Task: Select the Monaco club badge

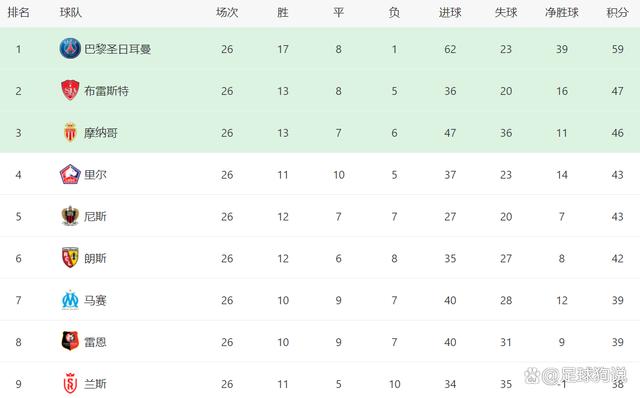Action: click(x=70, y=132)
